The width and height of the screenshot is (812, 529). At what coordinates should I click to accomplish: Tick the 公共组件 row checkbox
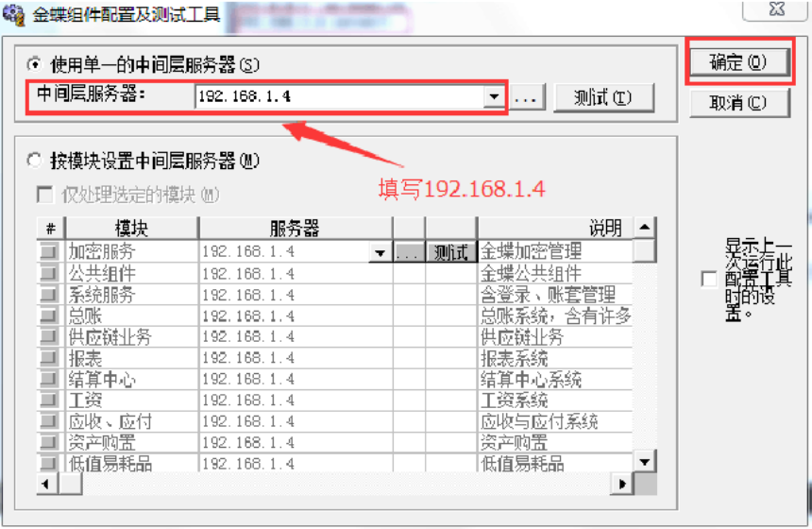pyautogui.click(x=49, y=273)
